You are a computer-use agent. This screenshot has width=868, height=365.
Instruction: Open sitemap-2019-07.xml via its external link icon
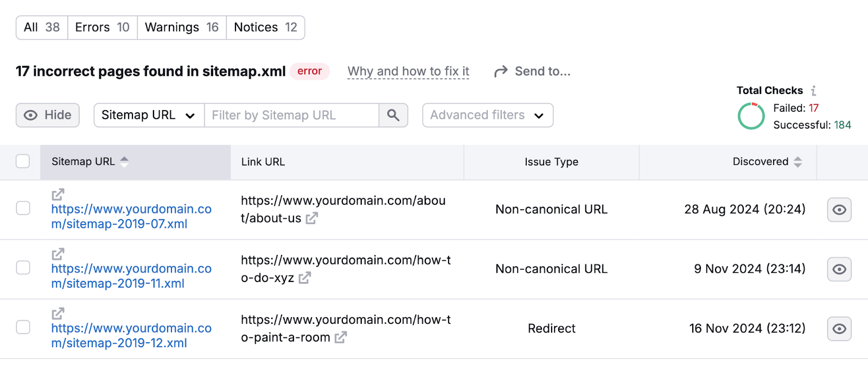point(58,194)
